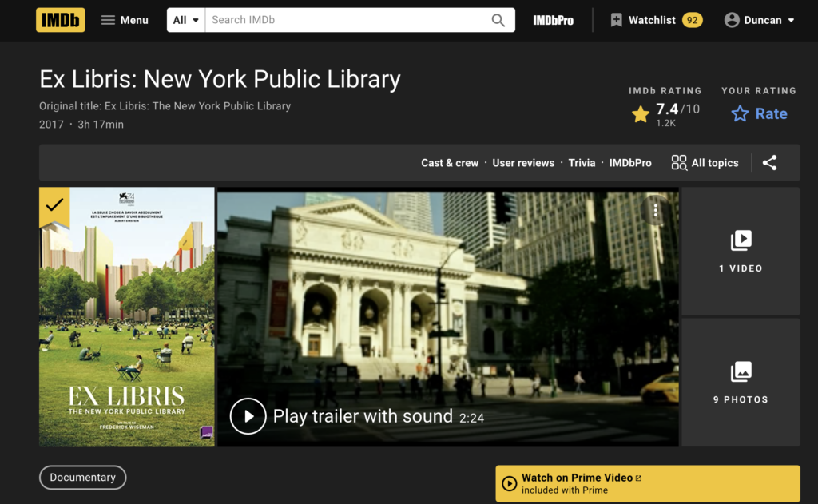
Task: Open the 9 Photos gallery tile
Action: 741,382
